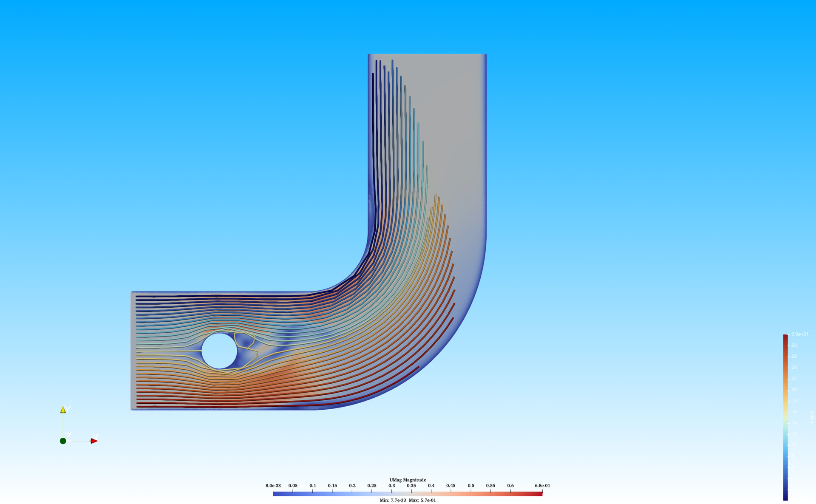Click the green Z axis sphere
The image size is (816, 504).
point(63,441)
